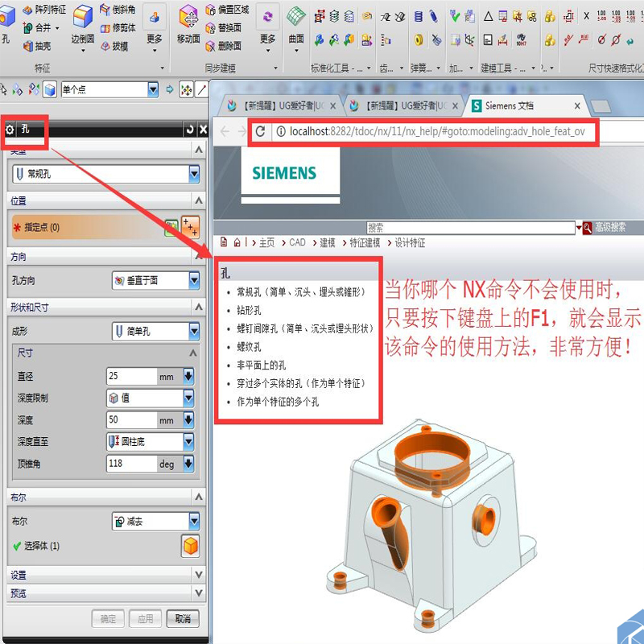Expand the 设置 section

tap(198, 575)
